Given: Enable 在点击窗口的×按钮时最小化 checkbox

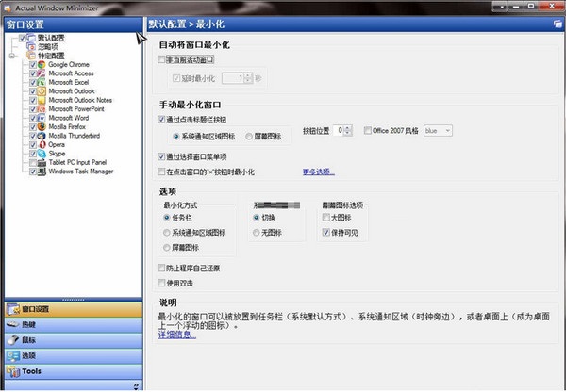Looking at the screenshot, I should pos(161,172).
